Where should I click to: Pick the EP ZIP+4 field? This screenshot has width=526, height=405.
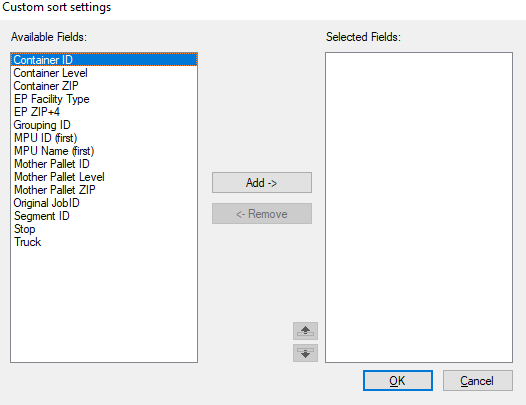[x=104, y=112]
